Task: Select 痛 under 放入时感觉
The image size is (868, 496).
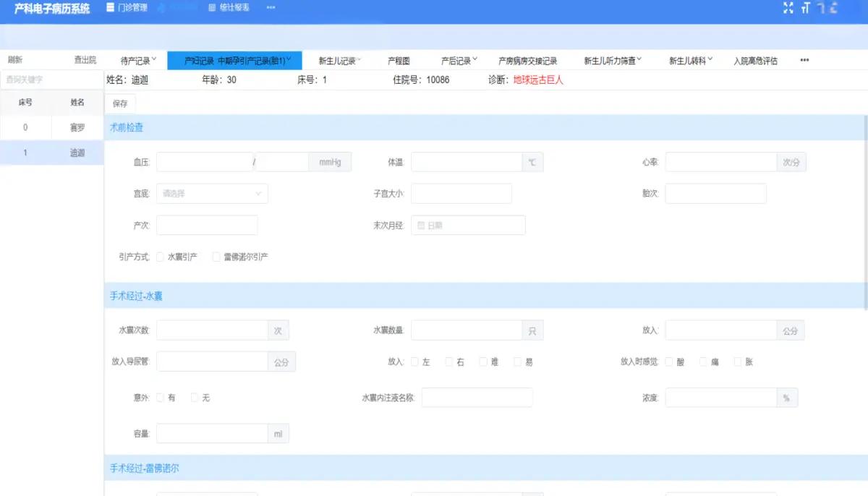Action: [704, 362]
